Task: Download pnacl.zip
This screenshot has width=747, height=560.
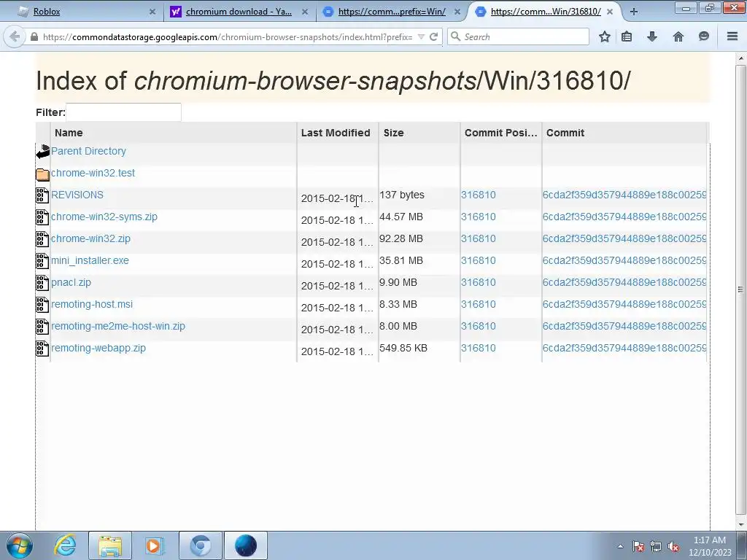Action: (71, 282)
